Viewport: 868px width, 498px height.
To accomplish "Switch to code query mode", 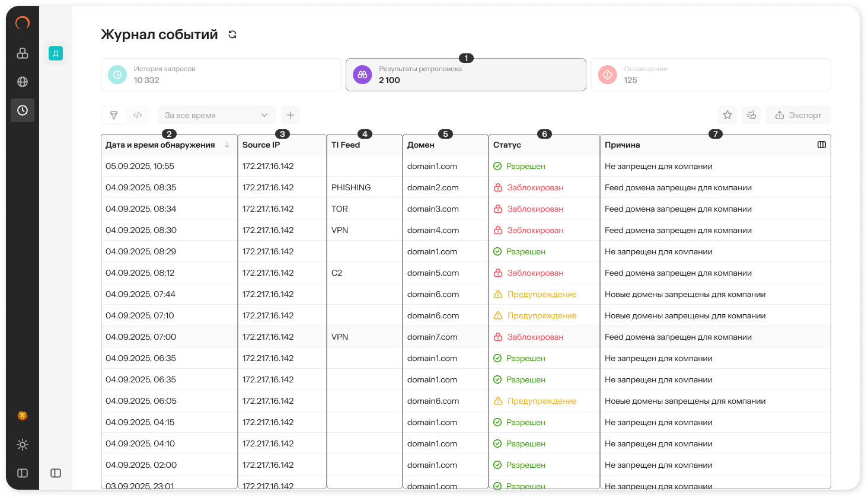I will click(138, 115).
